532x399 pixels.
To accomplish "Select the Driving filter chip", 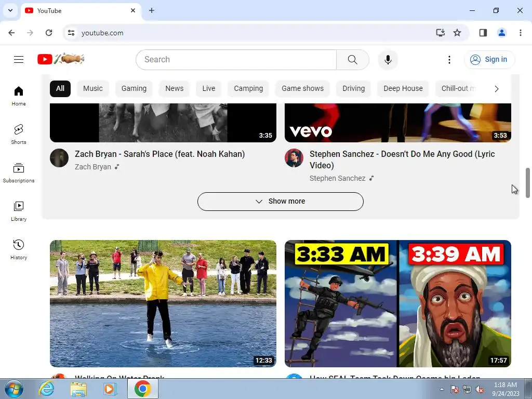I will click(x=353, y=88).
